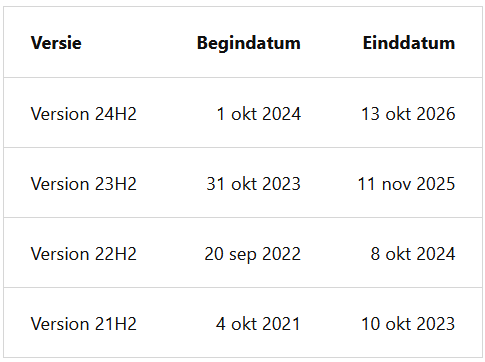Select the Version 22H2 cell
The width and height of the screenshot is (485, 362).
84,254
